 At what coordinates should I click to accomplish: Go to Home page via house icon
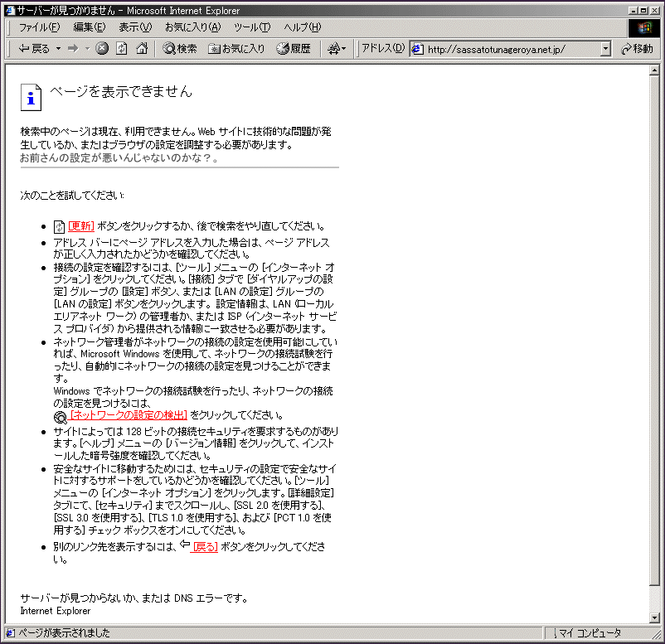pyautogui.click(x=142, y=49)
